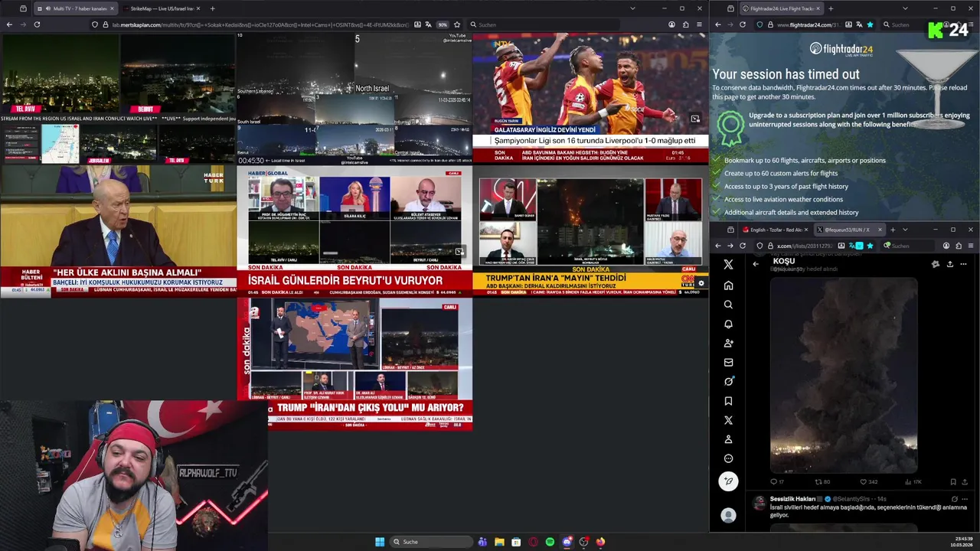This screenshot has height=551, width=980.
Task: Open hamburger menu of Multi TV browser
Action: click(x=699, y=24)
